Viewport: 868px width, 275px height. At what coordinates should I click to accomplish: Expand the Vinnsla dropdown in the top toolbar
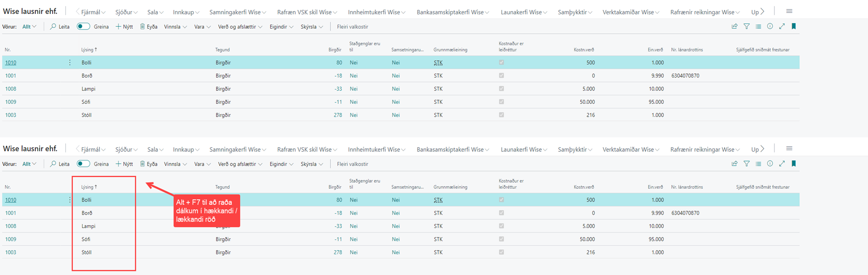pos(175,27)
